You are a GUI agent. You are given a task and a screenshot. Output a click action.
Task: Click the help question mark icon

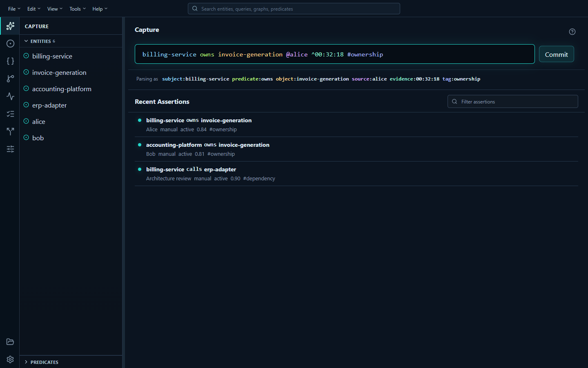pos(572,32)
